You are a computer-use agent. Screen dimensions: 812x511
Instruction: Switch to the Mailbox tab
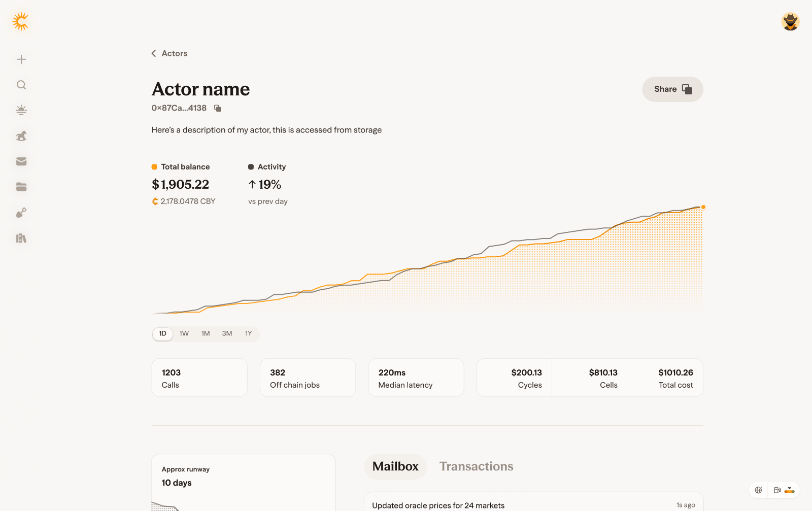395,466
